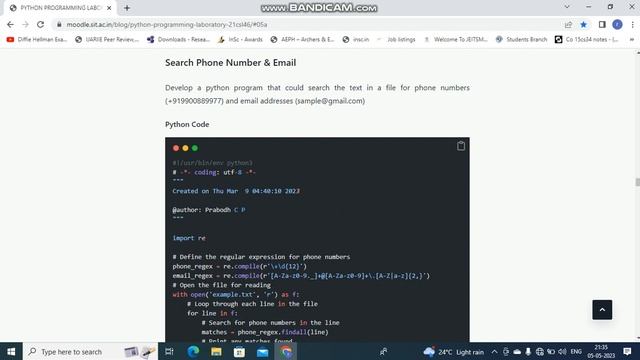
Task: Click the Search Phone Number & Email heading
Action: pyautogui.click(x=231, y=62)
